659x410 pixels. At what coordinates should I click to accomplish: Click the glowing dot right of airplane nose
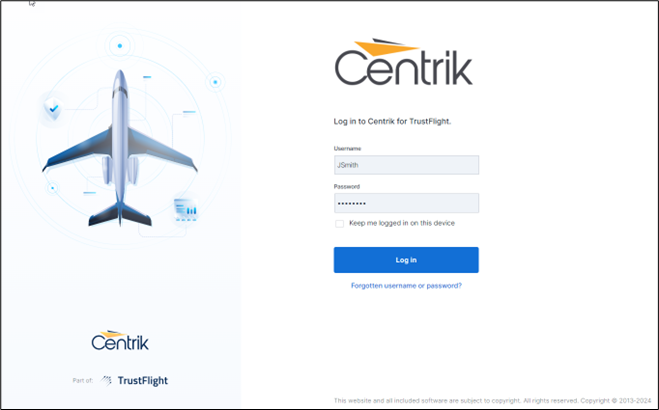(215, 82)
